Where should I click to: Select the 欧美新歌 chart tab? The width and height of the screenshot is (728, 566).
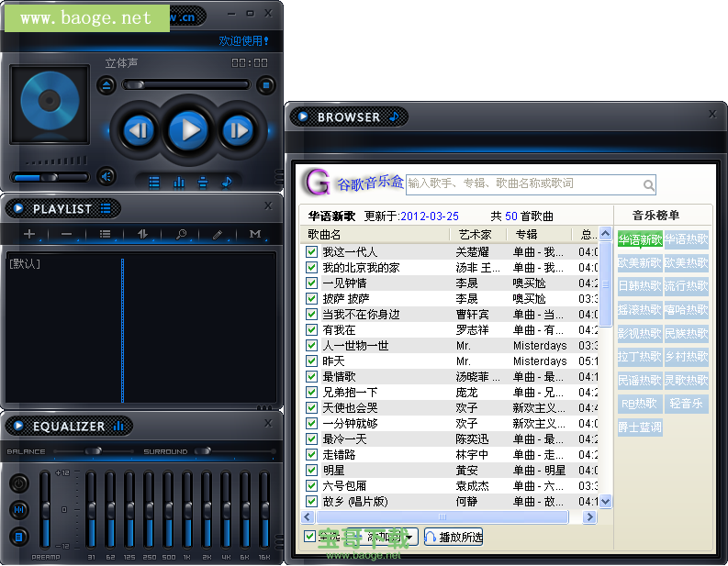(x=640, y=263)
